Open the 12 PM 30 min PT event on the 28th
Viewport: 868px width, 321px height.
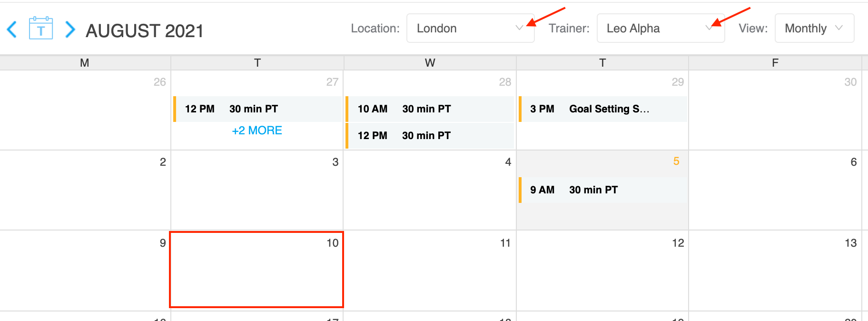click(430, 136)
